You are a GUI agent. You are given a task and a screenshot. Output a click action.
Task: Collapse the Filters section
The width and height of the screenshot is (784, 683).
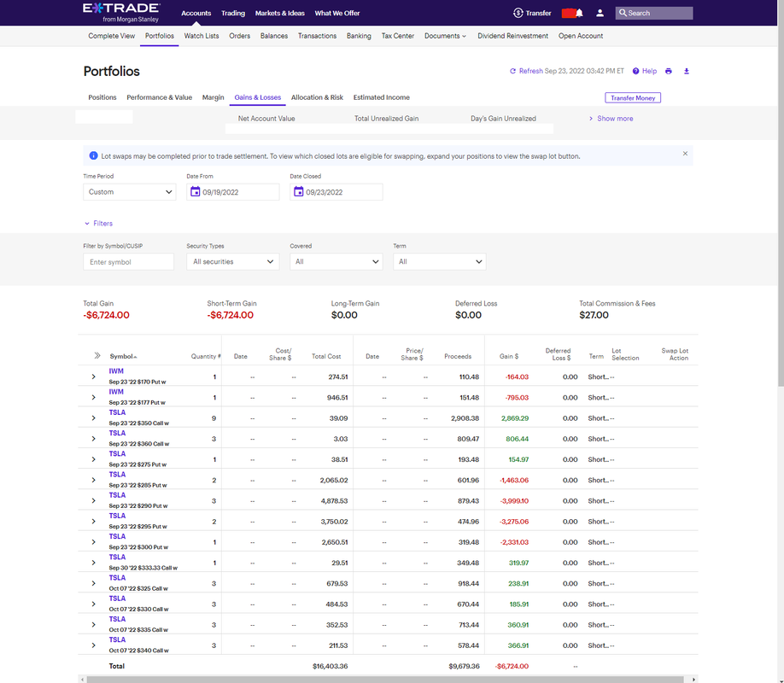click(x=98, y=224)
